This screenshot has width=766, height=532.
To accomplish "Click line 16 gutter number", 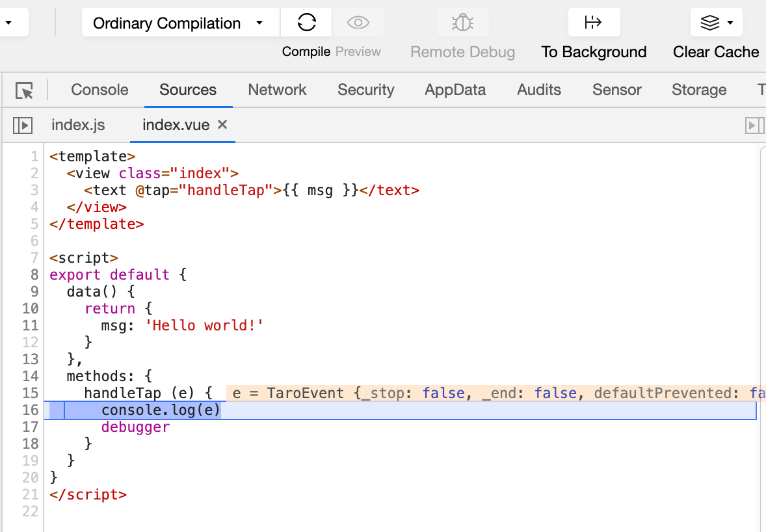I will 31,410.
